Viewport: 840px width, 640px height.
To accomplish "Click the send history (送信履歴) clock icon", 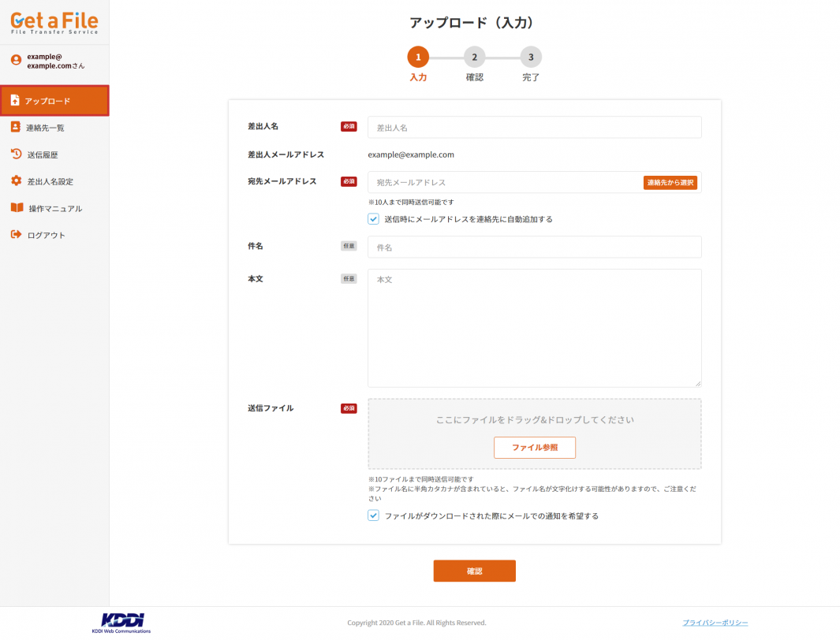I will (16, 154).
